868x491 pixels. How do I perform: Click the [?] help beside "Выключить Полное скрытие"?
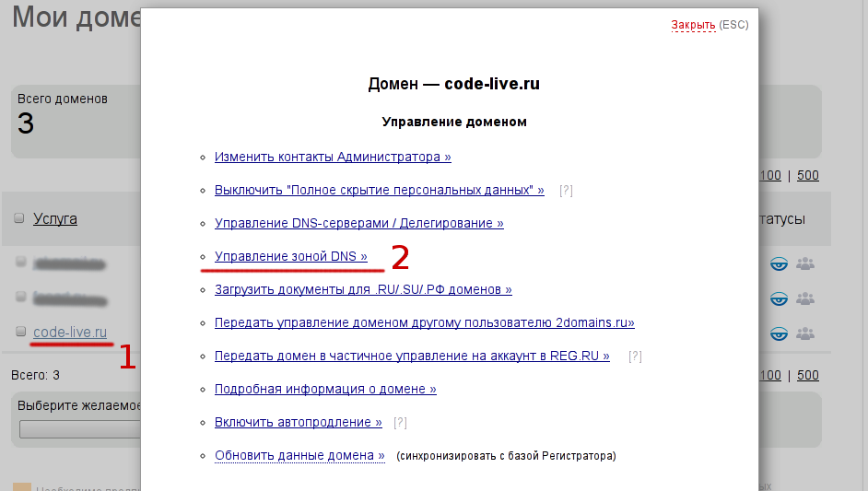(x=566, y=191)
